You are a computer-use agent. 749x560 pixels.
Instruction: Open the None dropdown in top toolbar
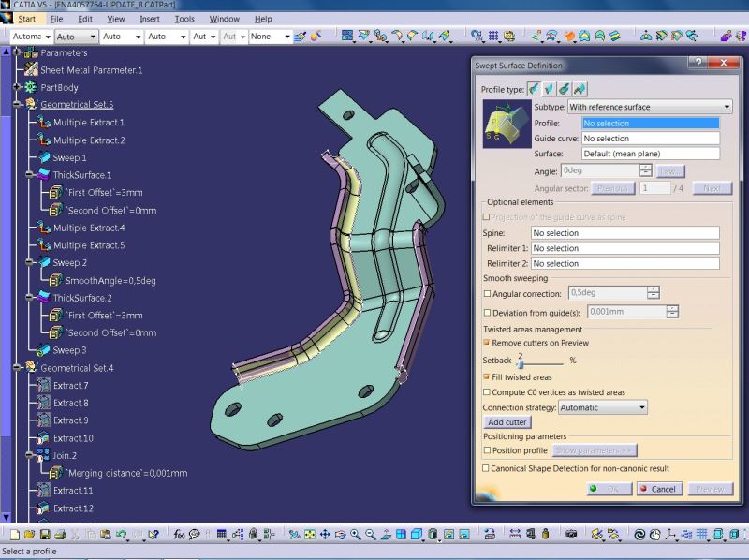click(x=271, y=37)
